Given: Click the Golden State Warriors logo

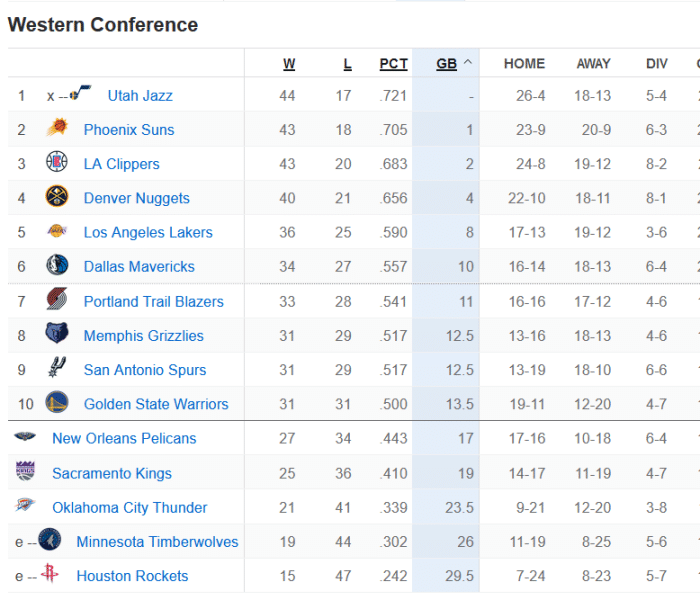Looking at the screenshot, I should click(57, 403).
